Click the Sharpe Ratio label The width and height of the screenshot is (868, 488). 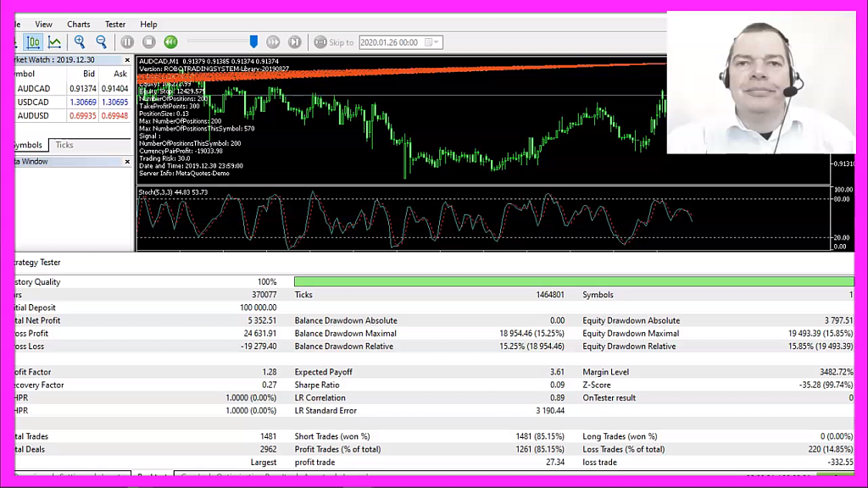coord(317,385)
